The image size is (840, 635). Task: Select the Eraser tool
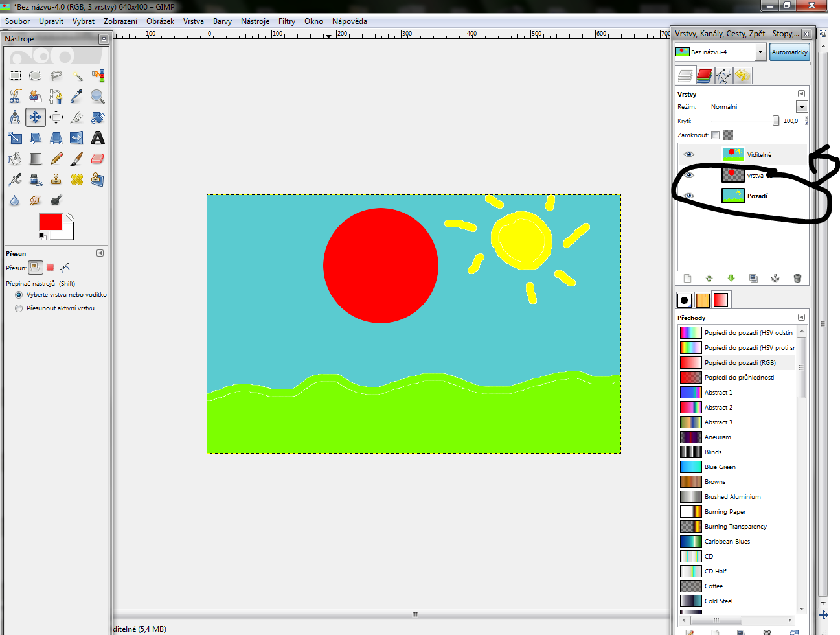(98, 159)
